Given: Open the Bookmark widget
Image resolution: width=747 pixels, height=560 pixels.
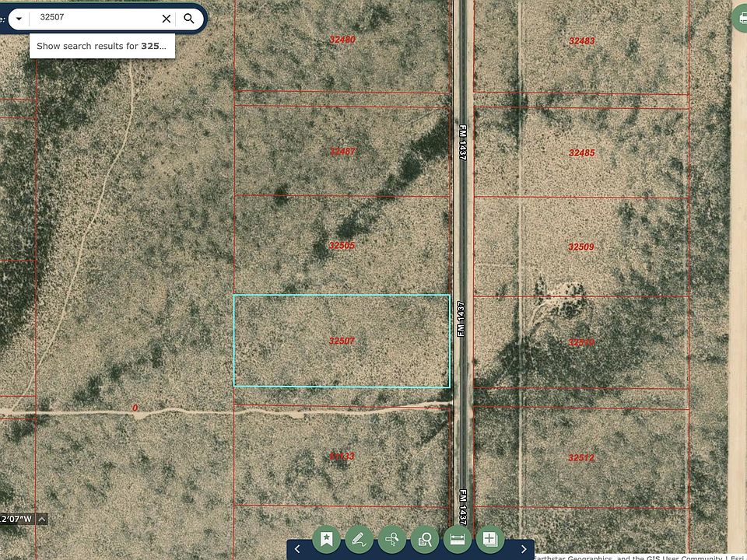Looking at the screenshot, I should tap(326, 540).
